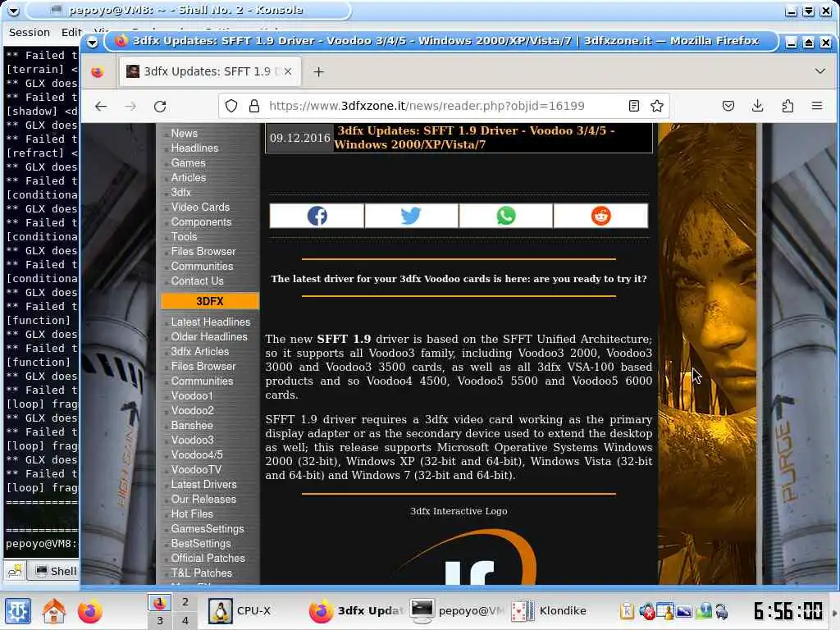The height and width of the screenshot is (630, 840).
Task: Close the 3dfx Updates tab
Action: pyautogui.click(x=288, y=71)
